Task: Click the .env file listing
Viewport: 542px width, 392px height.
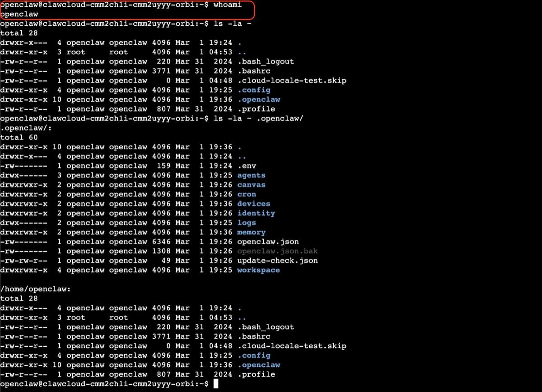Action: [247, 166]
